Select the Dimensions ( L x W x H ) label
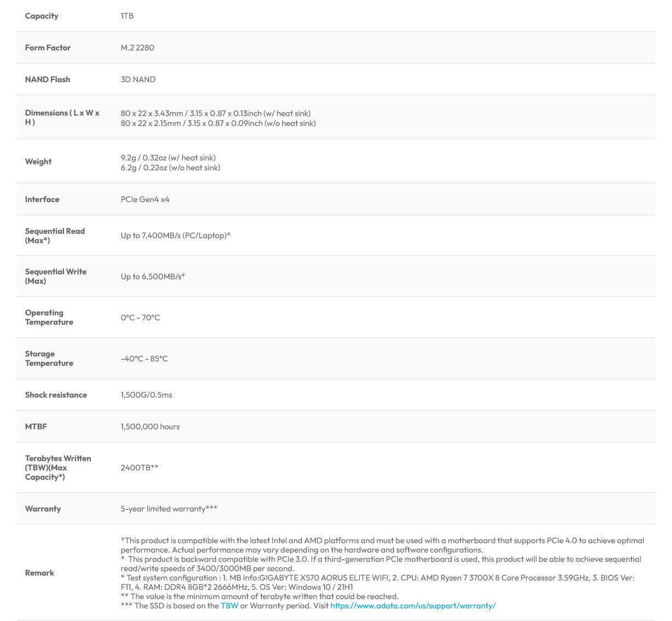Image resolution: width=672 pixels, height=621 pixels. tap(62, 117)
